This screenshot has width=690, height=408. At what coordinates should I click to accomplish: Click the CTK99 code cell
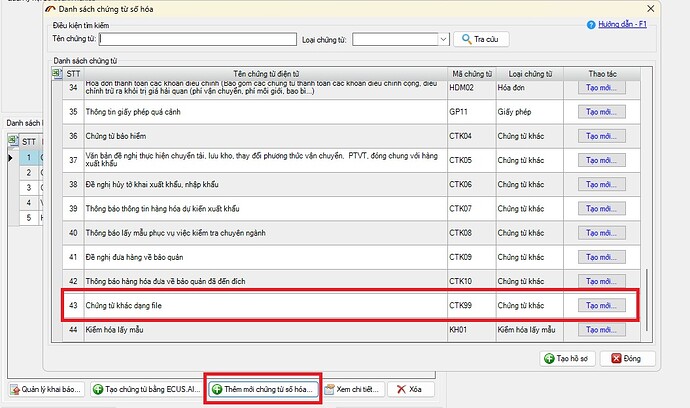472,305
